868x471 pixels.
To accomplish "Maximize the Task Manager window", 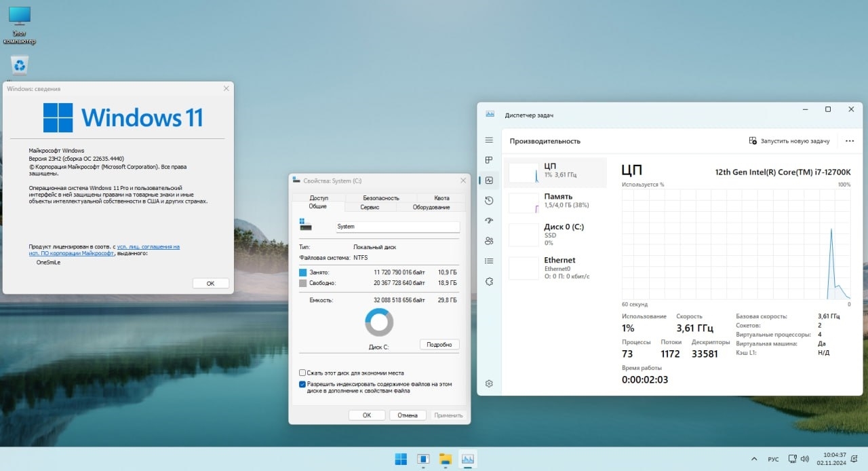I will (828, 109).
